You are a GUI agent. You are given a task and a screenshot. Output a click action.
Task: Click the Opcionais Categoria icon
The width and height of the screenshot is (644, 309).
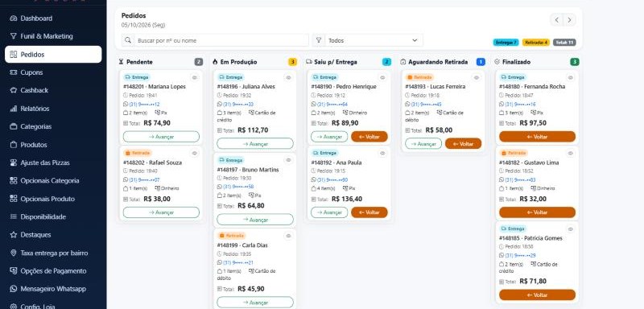click(x=13, y=180)
